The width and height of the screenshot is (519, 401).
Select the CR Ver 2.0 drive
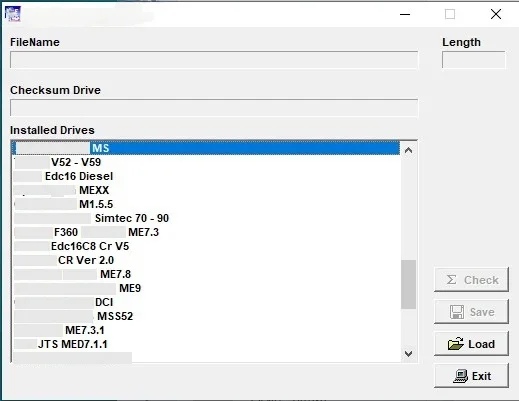(206, 260)
